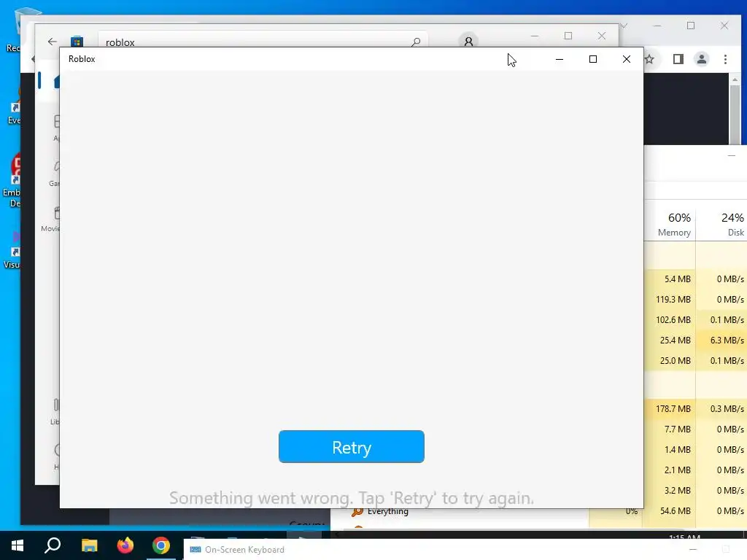Click the blue Retry button
747x560 pixels.
click(x=351, y=447)
